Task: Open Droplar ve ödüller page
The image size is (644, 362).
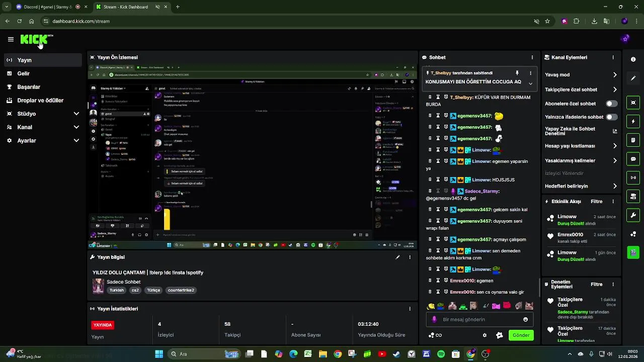Action: (43, 100)
